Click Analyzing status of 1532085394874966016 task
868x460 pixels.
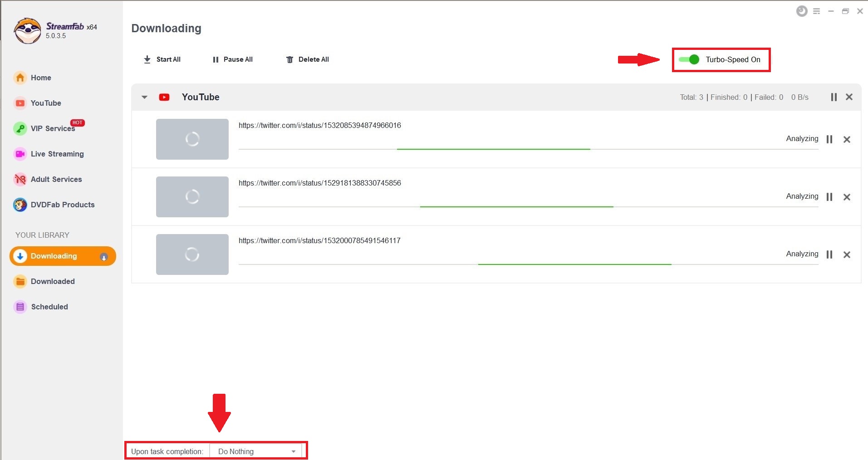point(802,138)
